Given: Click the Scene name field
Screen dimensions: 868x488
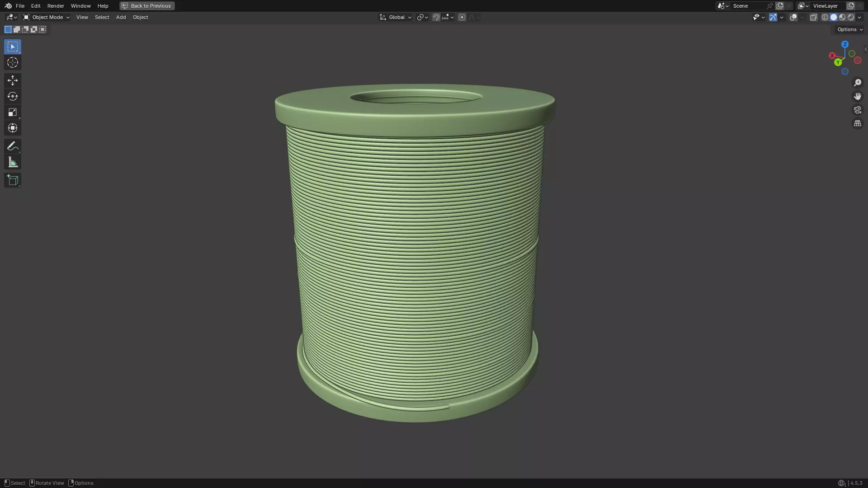Looking at the screenshot, I should 748,6.
